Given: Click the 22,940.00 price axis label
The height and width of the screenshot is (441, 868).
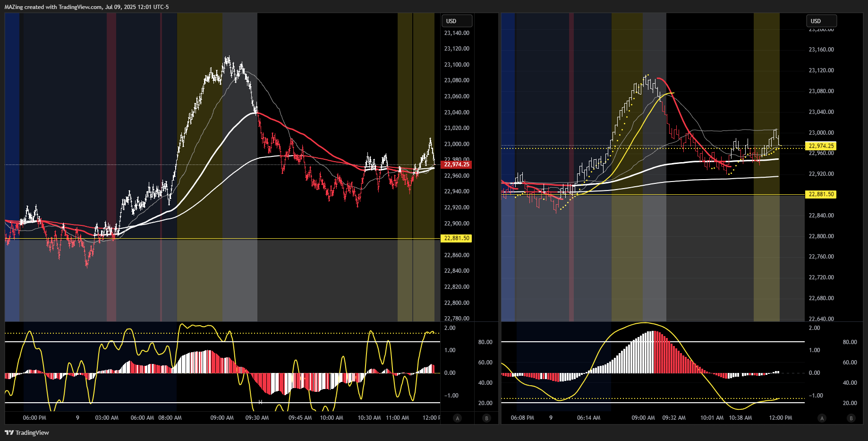Looking at the screenshot, I should pos(457,191).
